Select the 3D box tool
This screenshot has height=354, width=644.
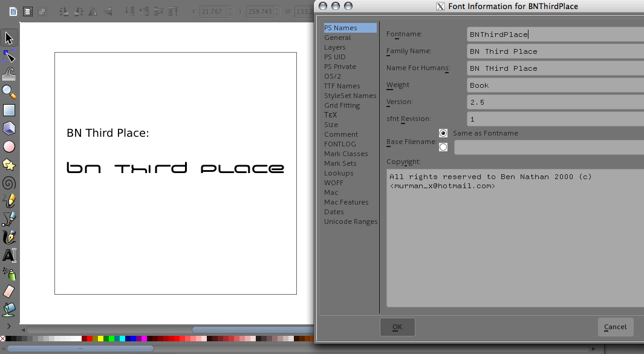(8, 128)
